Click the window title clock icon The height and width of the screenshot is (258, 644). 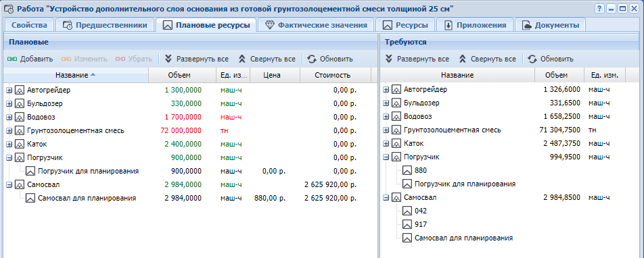pyautogui.click(x=8, y=8)
